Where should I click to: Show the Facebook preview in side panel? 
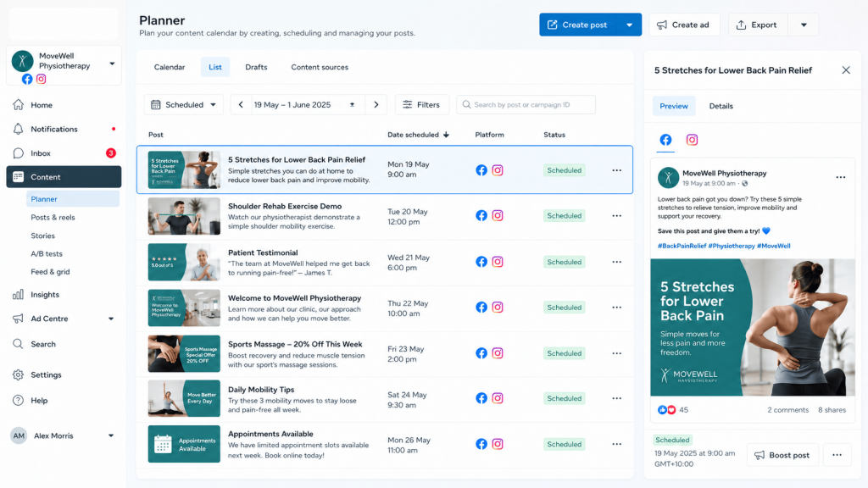pyautogui.click(x=665, y=140)
